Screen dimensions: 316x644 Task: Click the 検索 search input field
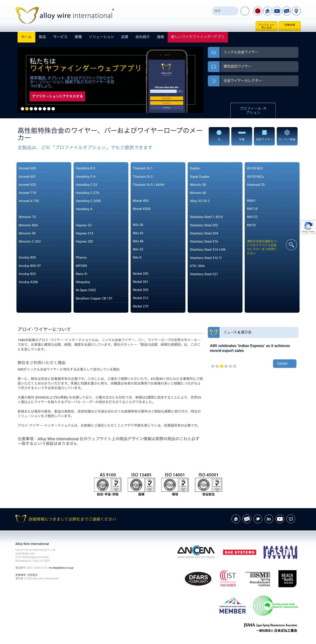click(225, 11)
